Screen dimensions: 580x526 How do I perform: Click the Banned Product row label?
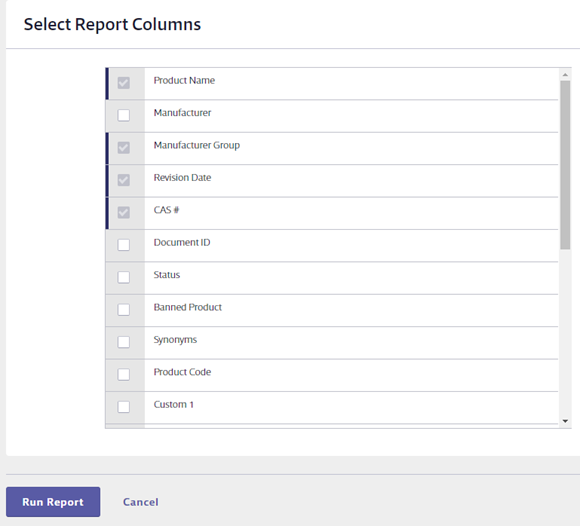point(188,307)
